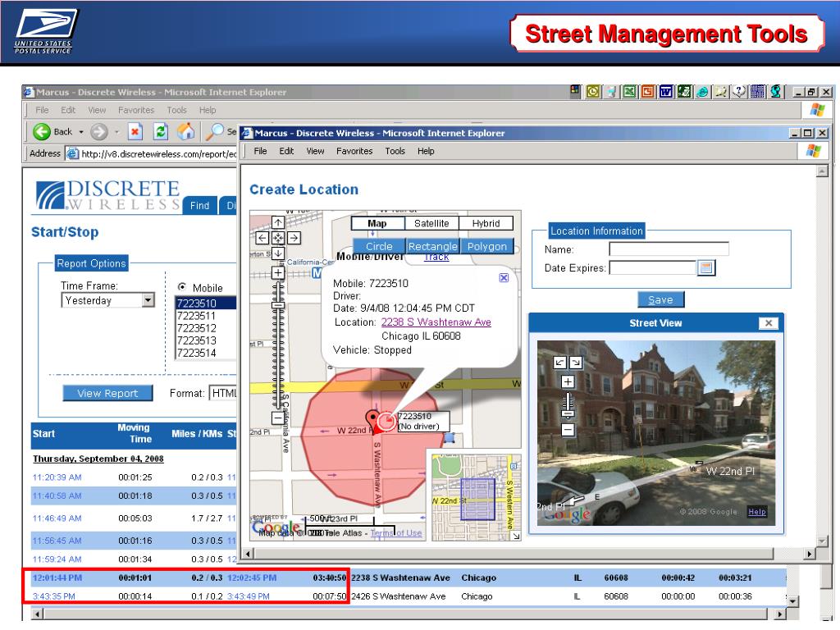Rotate Street View left with arrow icon

pos(559,363)
